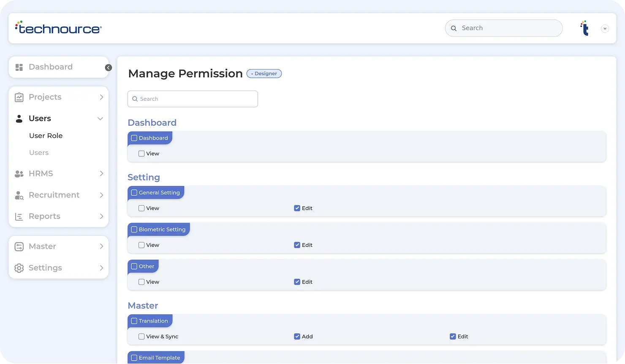Image resolution: width=625 pixels, height=364 pixels.
Task: Click the Projects chart icon
Action: point(19,97)
